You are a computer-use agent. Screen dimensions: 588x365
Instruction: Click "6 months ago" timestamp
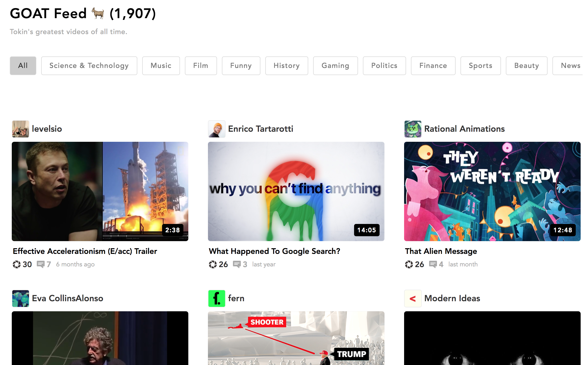pos(75,264)
